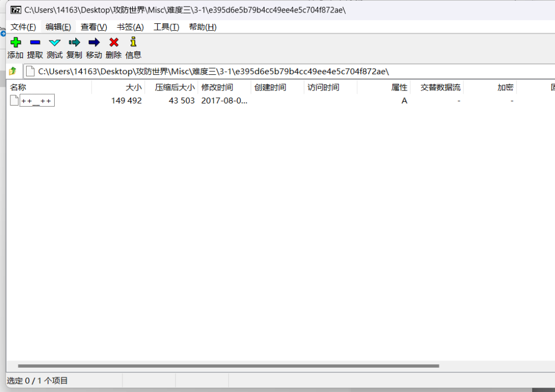
Task: Click the red Delete (删除) X icon
Action: coord(114,42)
